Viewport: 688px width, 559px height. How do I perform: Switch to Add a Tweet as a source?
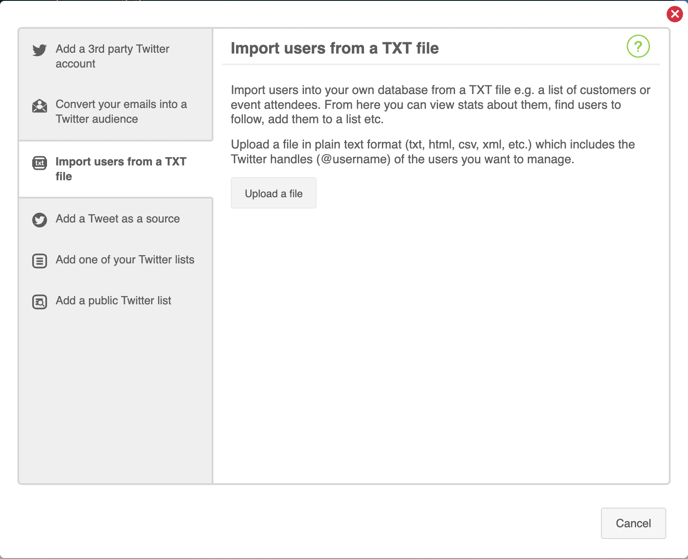click(116, 219)
